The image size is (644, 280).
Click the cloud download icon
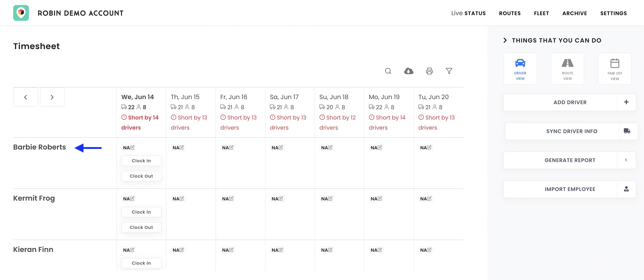point(409,71)
